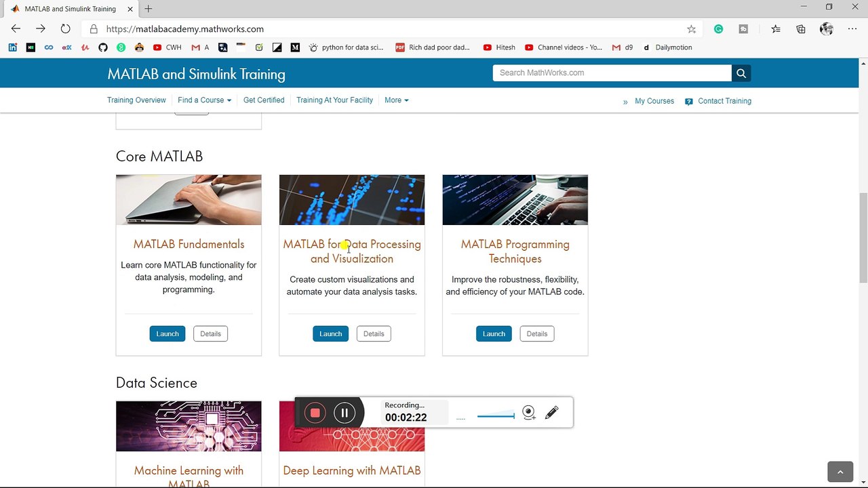View Details for MATLAB Fundamentals
This screenshot has height=488, width=868.
[x=210, y=333]
